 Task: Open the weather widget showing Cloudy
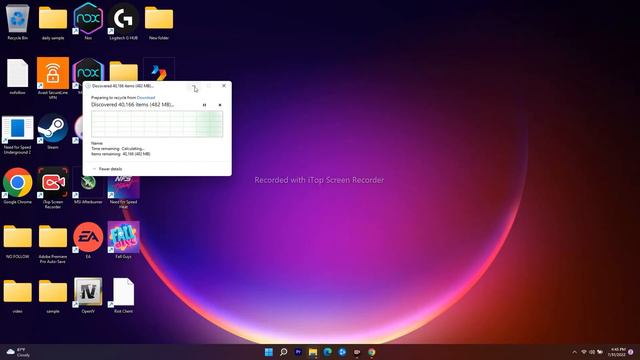click(x=18, y=352)
